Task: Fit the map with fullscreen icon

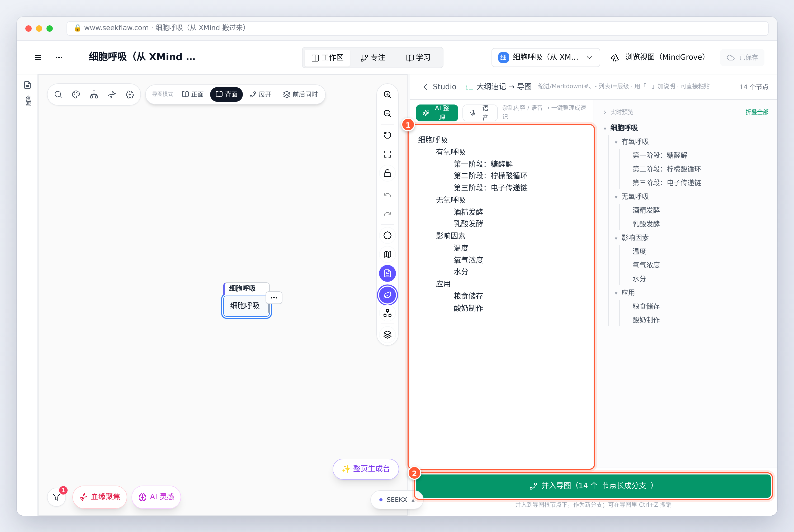Action: [387, 154]
